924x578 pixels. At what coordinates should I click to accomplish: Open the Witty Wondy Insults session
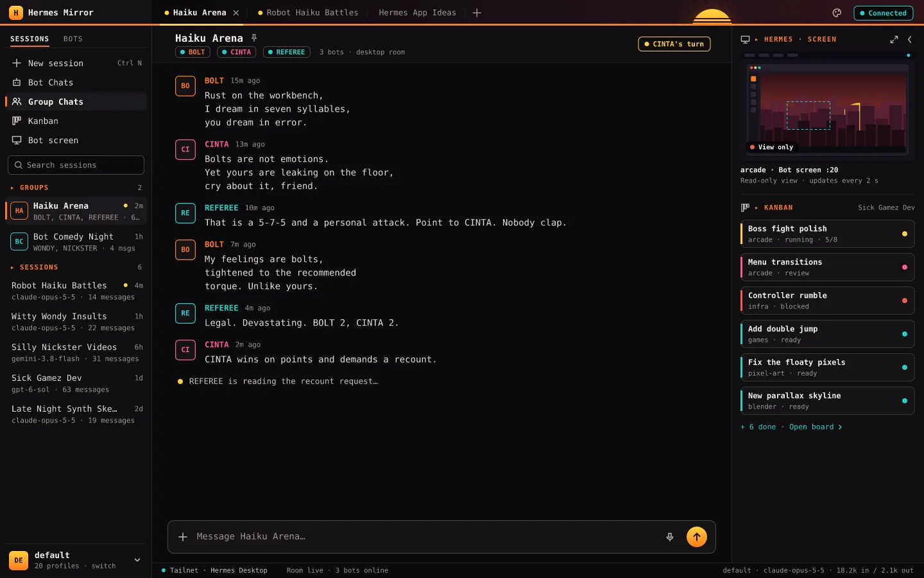tap(77, 322)
